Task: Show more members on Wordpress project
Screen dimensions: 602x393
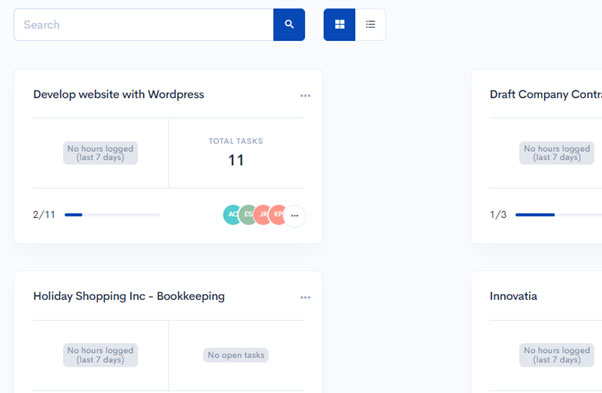Action: coord(294,216)
